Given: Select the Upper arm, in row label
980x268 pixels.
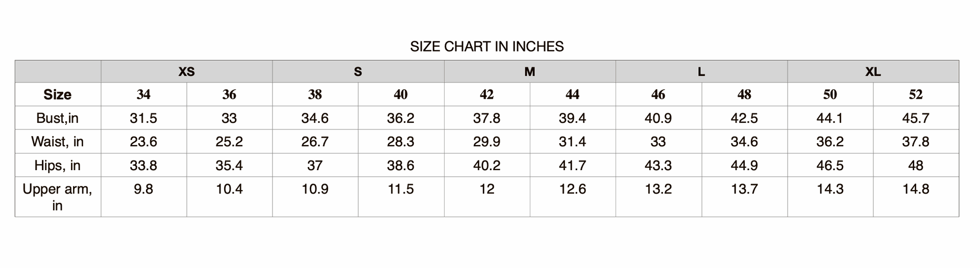Looking at the screenshot, I should pyautogui.click(x=58, y=197).
